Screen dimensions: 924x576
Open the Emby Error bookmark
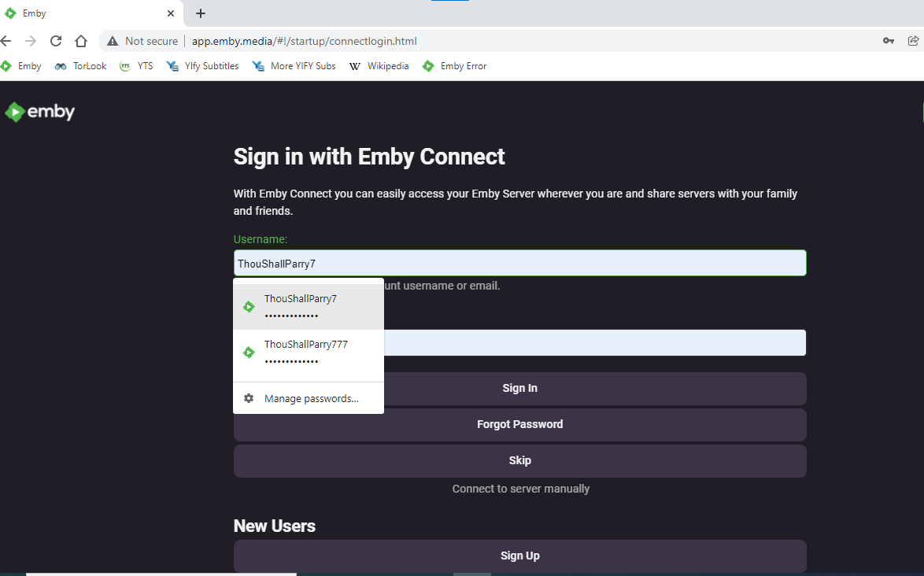click(x=454, y=66)
